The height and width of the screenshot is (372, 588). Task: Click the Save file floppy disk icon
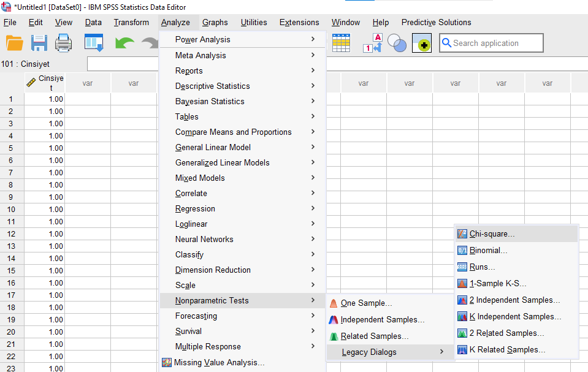[39, 44]
